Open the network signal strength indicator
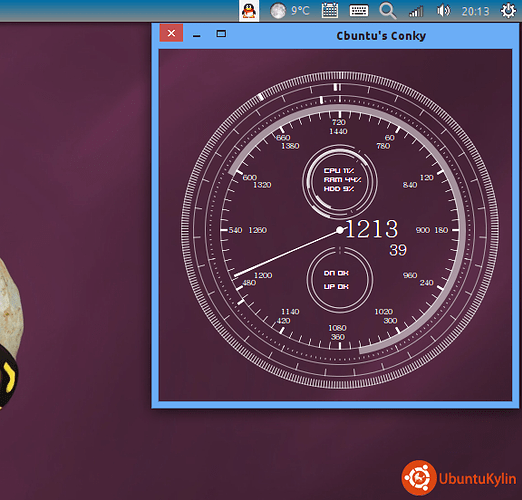 416,12
